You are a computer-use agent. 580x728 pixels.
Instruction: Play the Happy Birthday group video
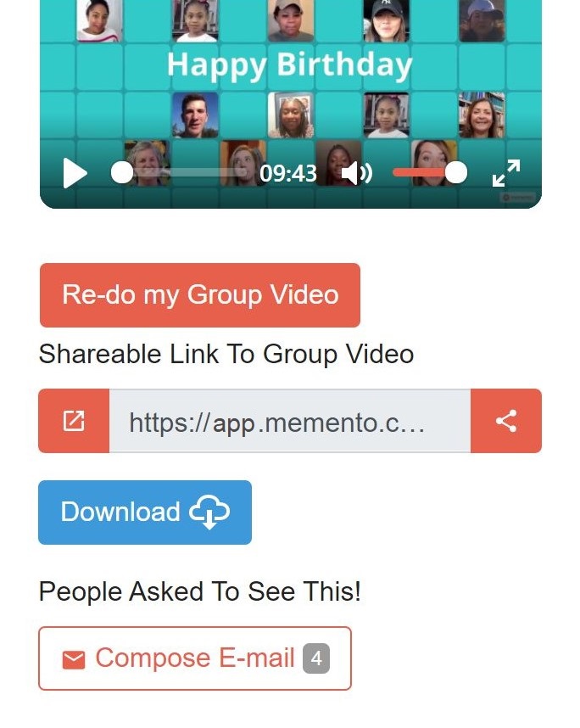(x=75, y=173)
